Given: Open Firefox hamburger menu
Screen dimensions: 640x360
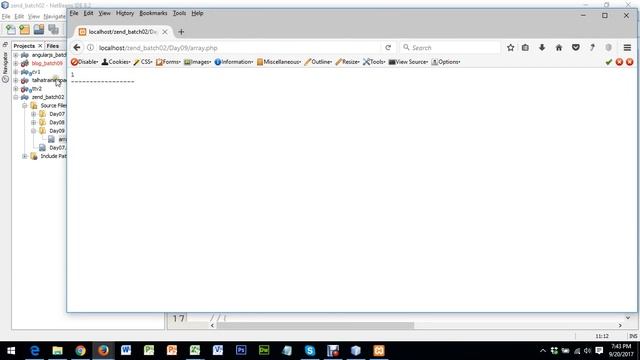Looking at the screenshot, I should 627,48.
